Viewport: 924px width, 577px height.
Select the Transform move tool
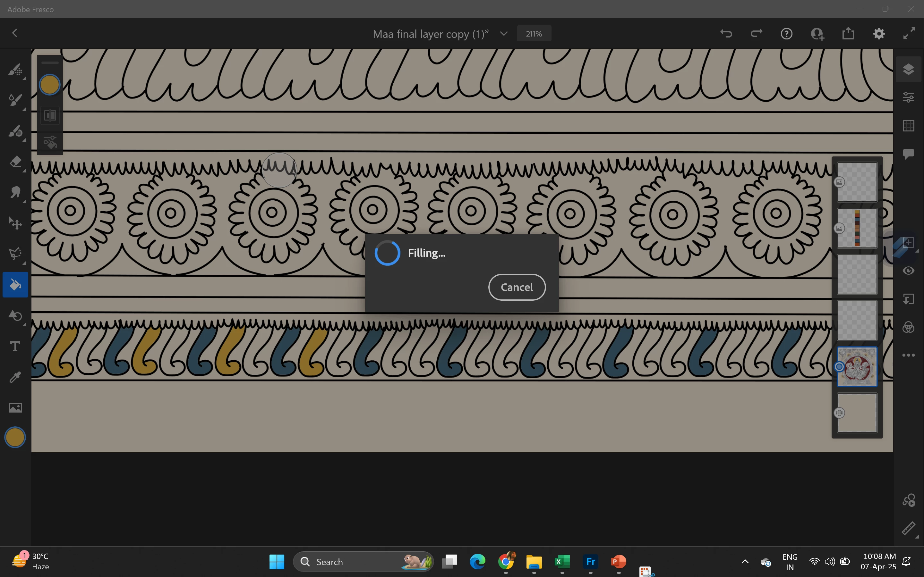pyautogui.click(x=15, y=223)
